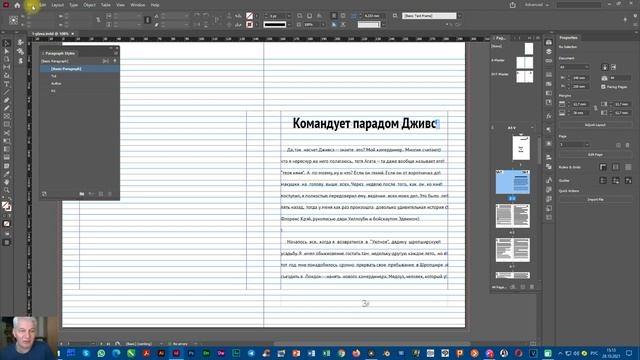Click the Share icon in top bar

[x=513, y=5]
